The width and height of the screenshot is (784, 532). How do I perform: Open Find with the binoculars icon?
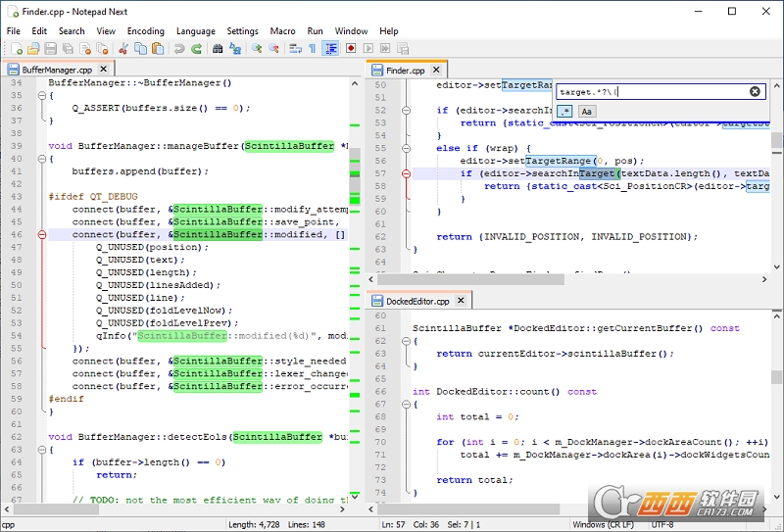point(218,48)
